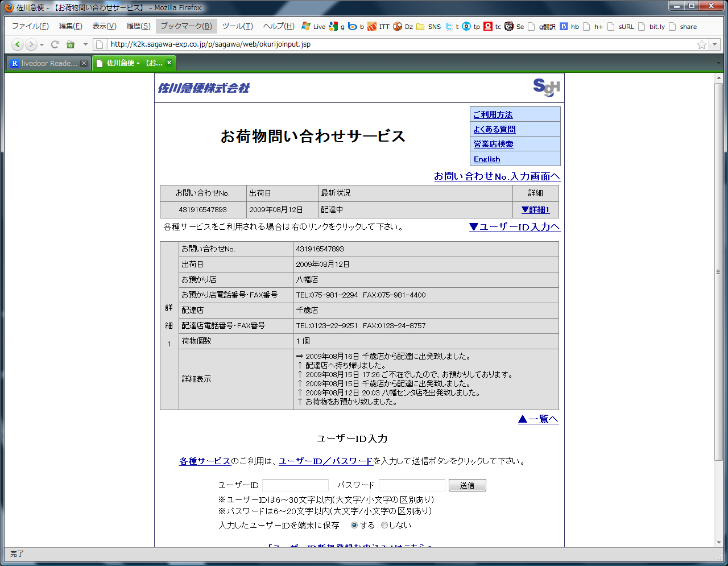This screenshot has height=566, width=728.
Task: Close the livedoor Reader tab
Action: 84,63
